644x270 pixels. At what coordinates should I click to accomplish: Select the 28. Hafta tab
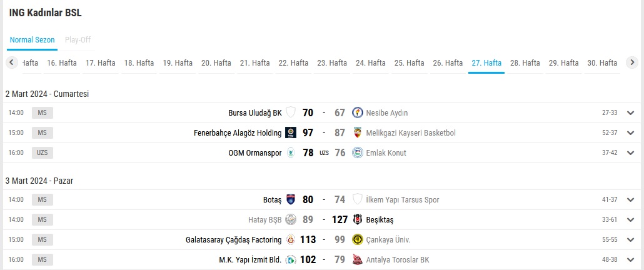point(525,62)
